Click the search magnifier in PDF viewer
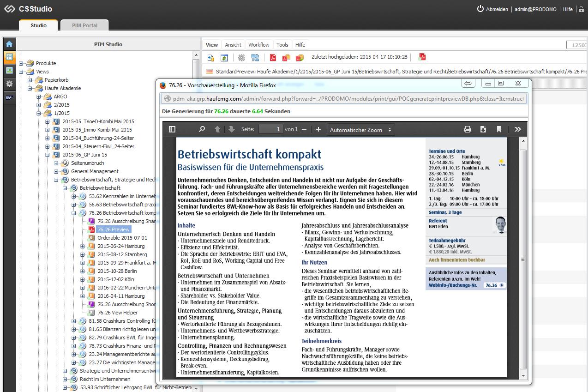 coord(202,129)
